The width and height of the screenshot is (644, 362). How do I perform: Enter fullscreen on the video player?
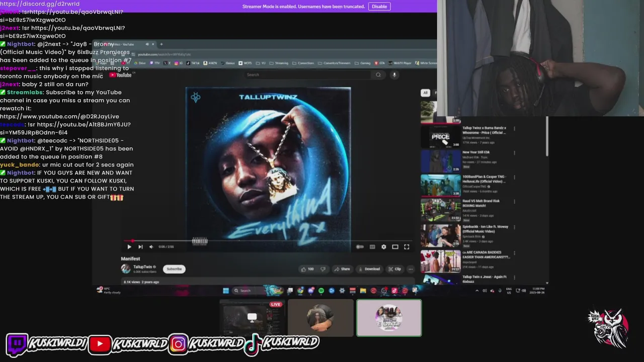point(407,247)
